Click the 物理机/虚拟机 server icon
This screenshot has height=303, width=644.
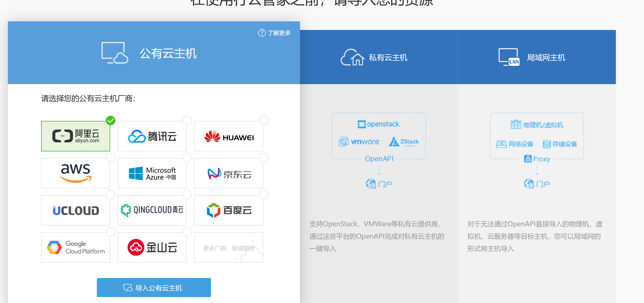tap(516, 124)
